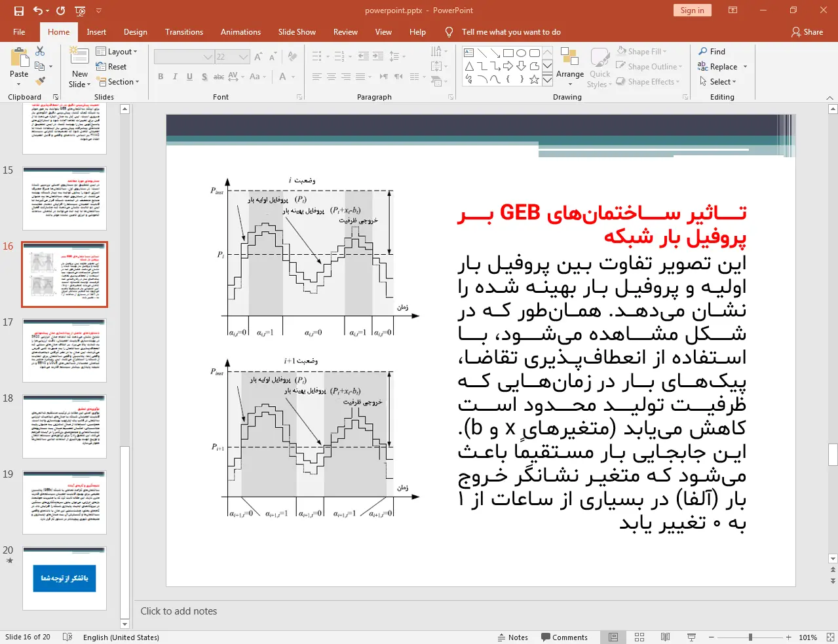Decrease font size with the smaller A icon
This screenshot has height=644, width=838.
[273, 57]
